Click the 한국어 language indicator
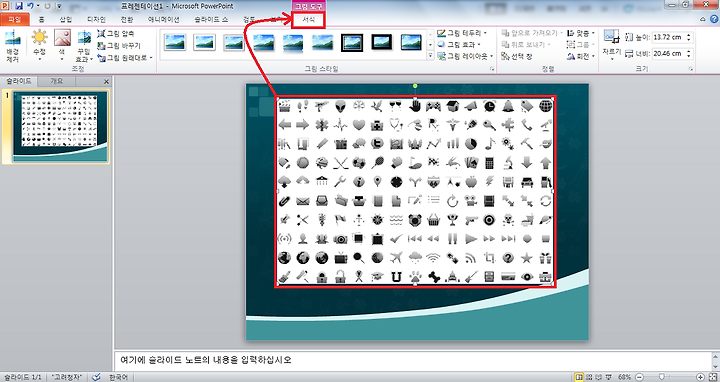 tap(118, 377)
